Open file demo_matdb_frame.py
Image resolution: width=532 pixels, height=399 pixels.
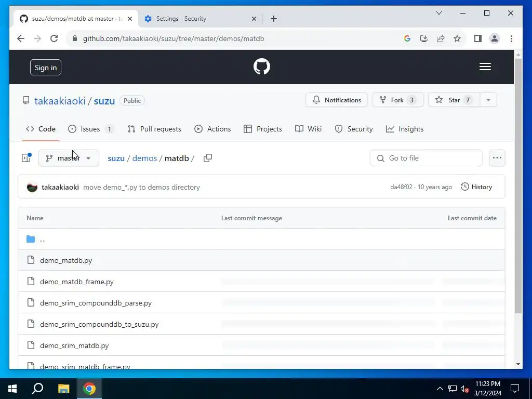77,282
